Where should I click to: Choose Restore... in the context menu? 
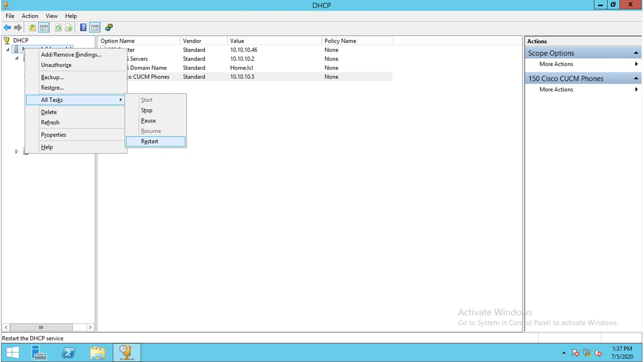pyautogui.click(x=75, y=87)
